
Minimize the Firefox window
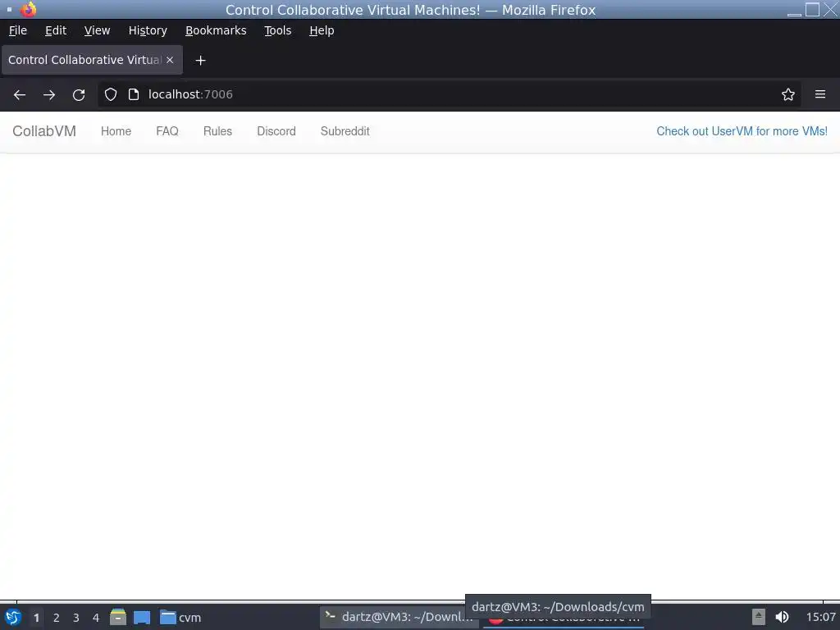click(794, 10)
